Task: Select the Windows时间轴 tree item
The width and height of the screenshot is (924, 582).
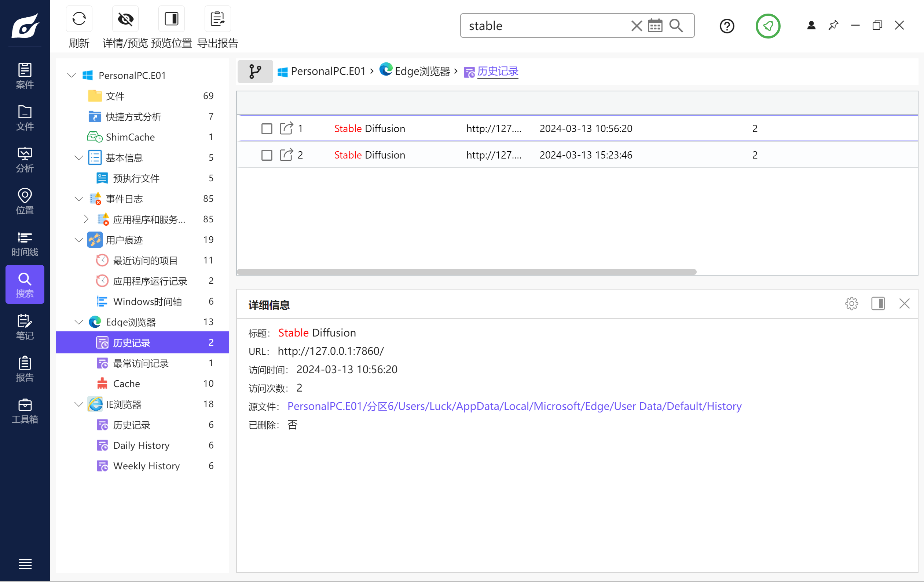Action: (143, 301)
